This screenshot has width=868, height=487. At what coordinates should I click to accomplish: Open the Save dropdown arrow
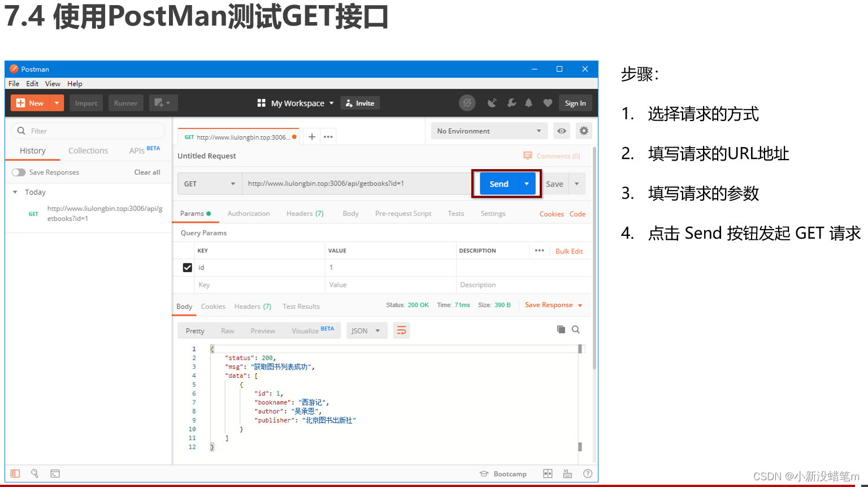577,184
